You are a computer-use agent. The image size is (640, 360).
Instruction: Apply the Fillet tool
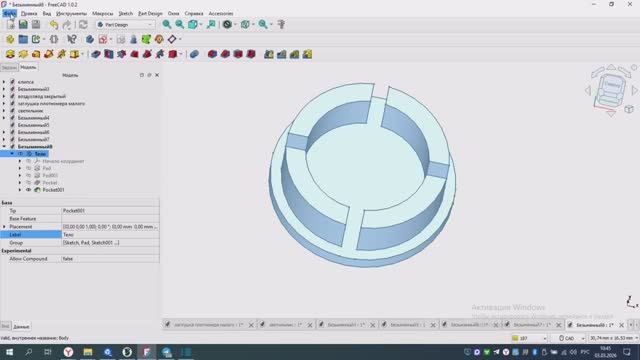pyautogui.click(x=212, y=54)
